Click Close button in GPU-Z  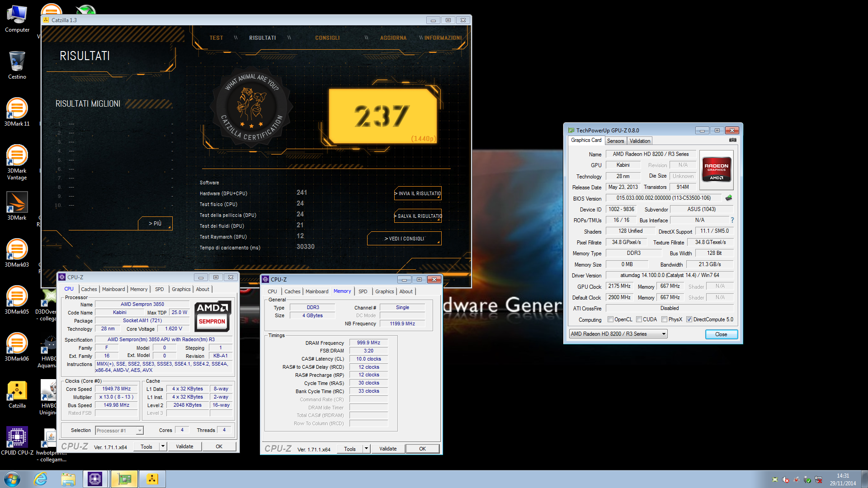click(x=721, y=334)
